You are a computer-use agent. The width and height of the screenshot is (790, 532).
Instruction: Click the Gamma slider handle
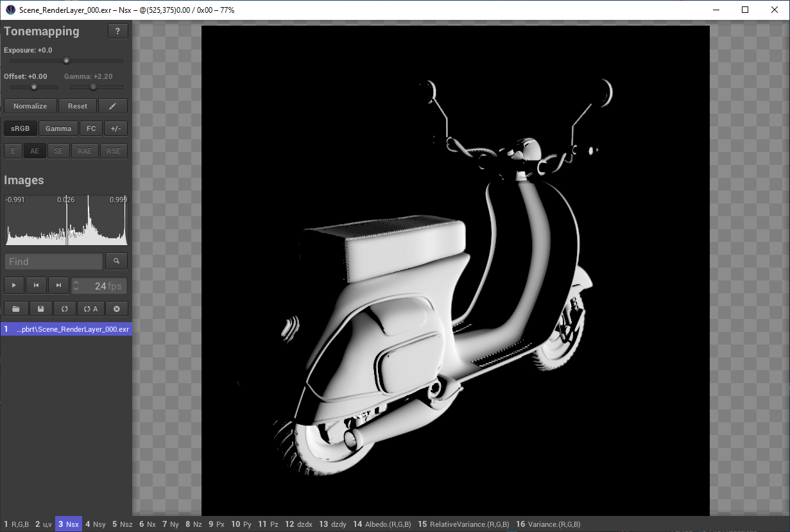(93, 87)
